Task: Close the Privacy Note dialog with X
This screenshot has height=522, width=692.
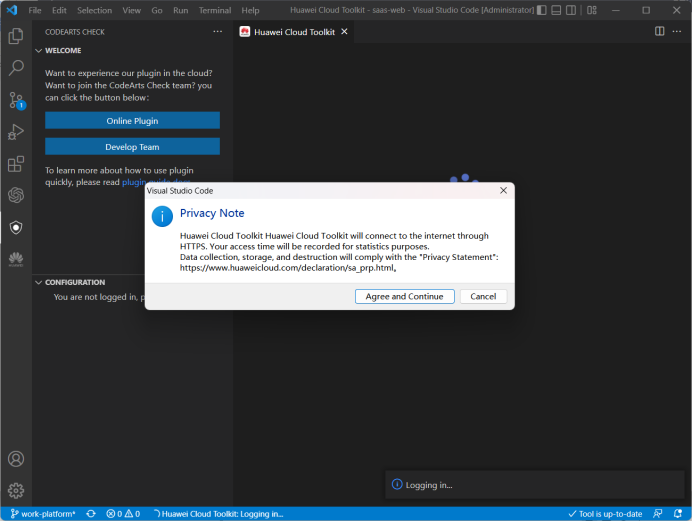Action: [503, 191]
